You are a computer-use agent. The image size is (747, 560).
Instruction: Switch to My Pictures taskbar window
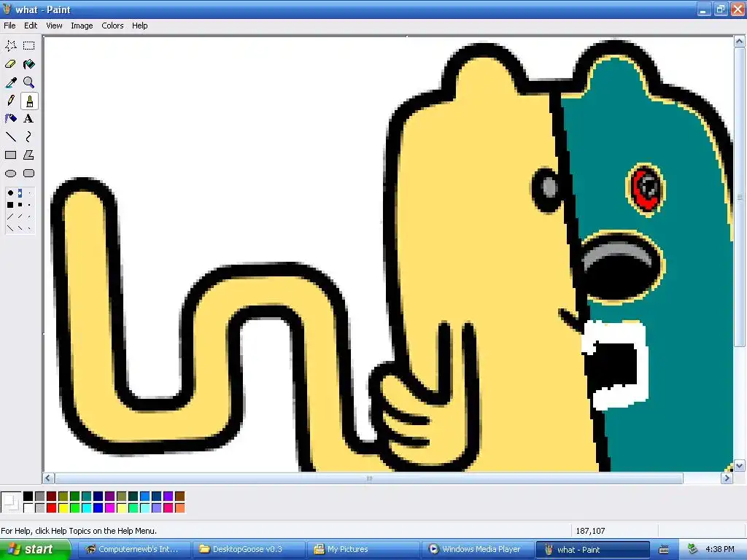[363, 549]
